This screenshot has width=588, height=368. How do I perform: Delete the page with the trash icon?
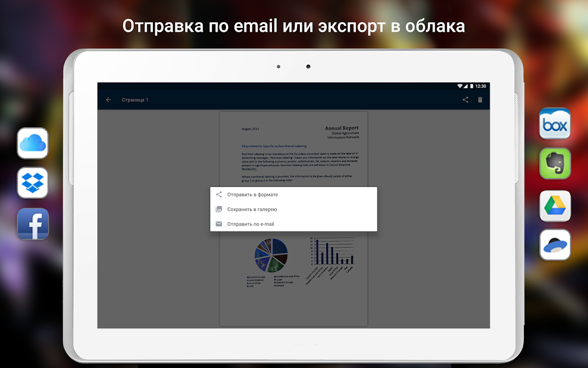click(480, 100)
